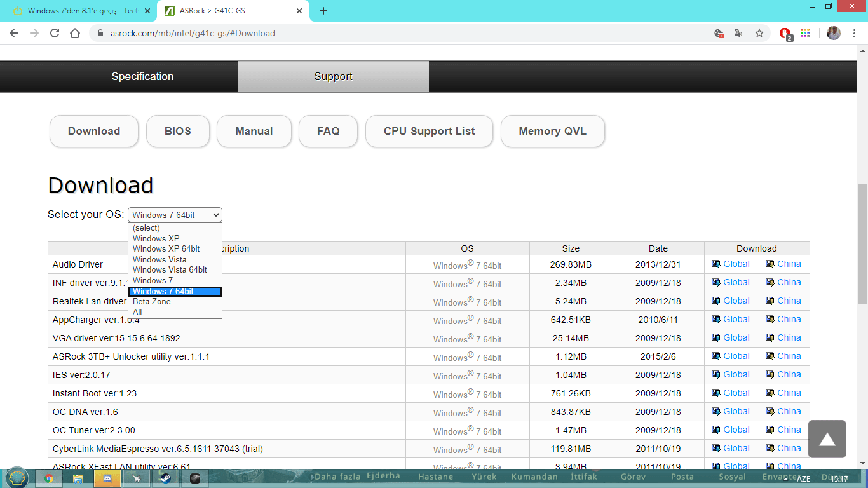Bookmark this page with the star
Image resolution: width=868 pixels, height=488 pixels.
[x=759, y=33]
